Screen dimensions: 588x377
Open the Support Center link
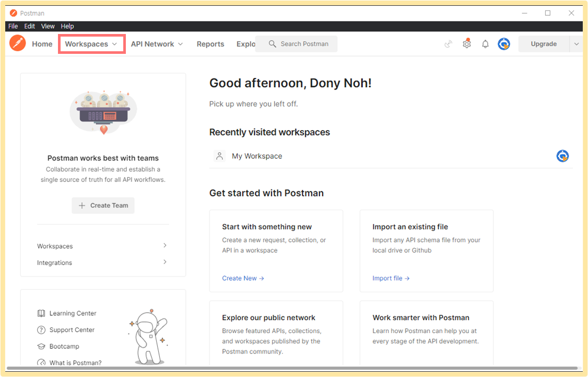click(72, 330)
